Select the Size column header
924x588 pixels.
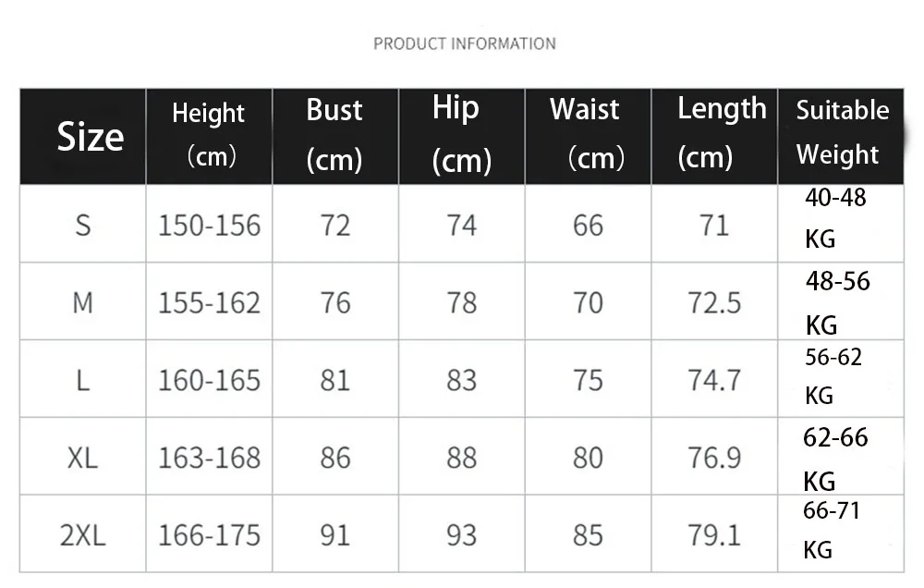90,137
